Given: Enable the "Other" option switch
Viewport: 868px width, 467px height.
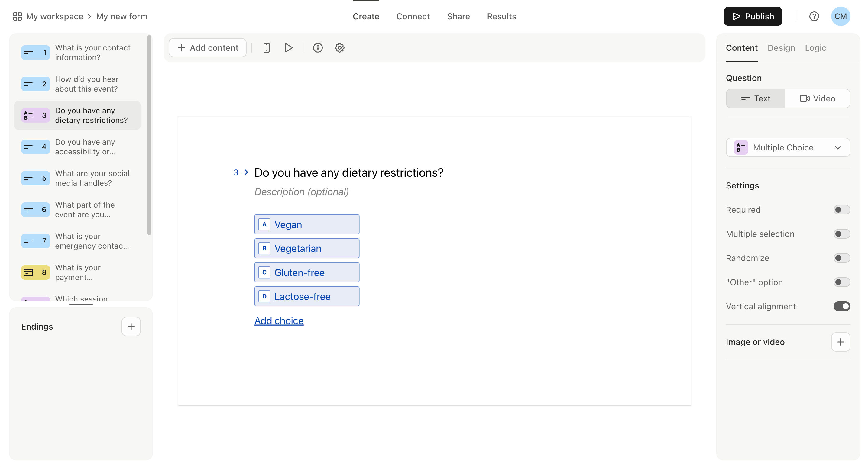Looking at the screenshot, I should coord(841,282).
